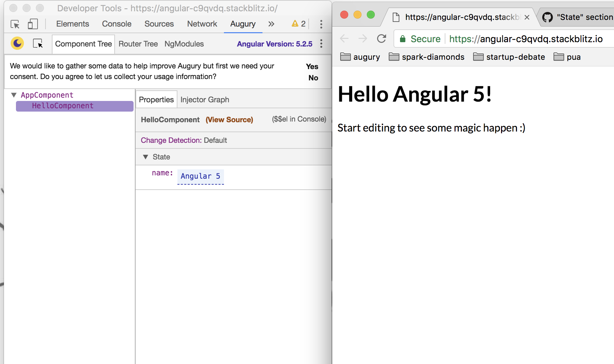Click the Augury moon logo icon
614x364 pixels.
tap(17, 43)
